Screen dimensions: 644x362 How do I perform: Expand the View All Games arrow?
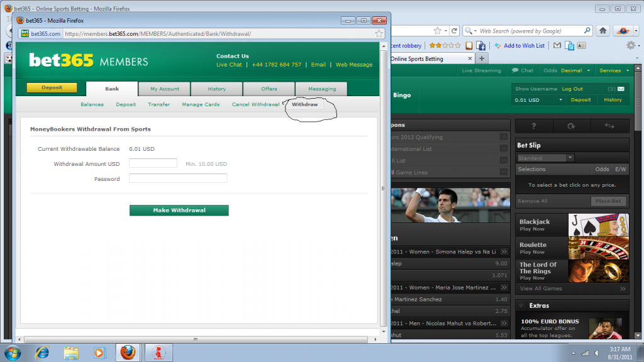point(623,288)
